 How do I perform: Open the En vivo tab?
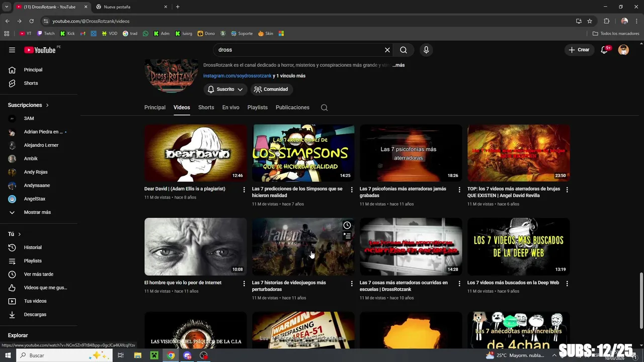pyautogui.click(x=231, y=108)
